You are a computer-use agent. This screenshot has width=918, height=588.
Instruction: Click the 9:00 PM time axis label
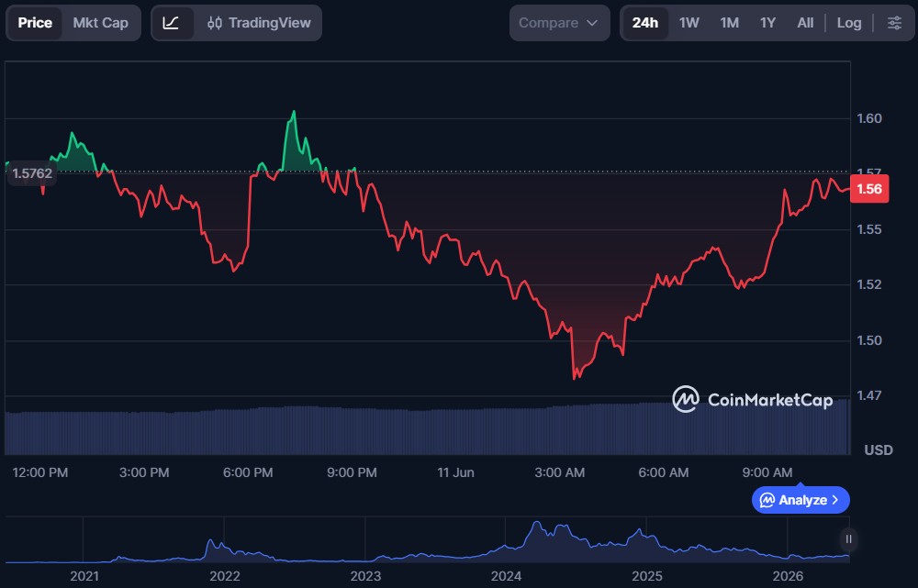[352, 472]
